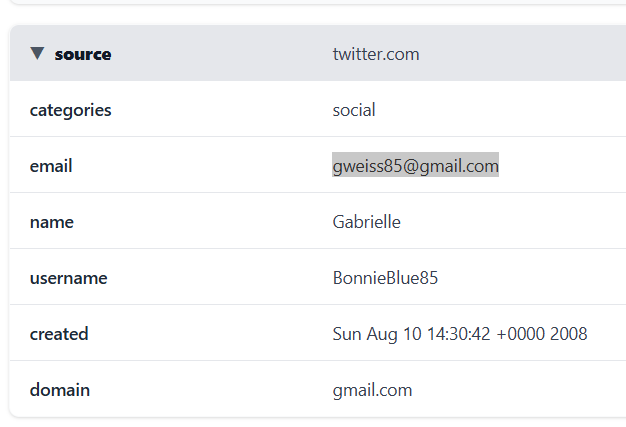The image size is (626, 427).
Task: Select the categories field label
Action: (70, 110)
